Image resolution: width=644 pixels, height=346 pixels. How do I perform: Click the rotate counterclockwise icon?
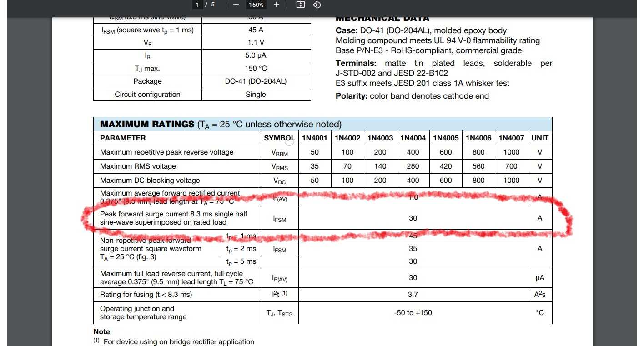point(317,5)
